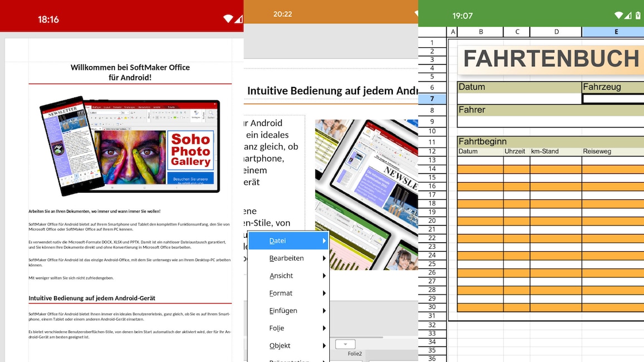The height and width of the screenshot is (362, 644).
Task: Select column E header in the spreadsheet
Action: point(616,32)
